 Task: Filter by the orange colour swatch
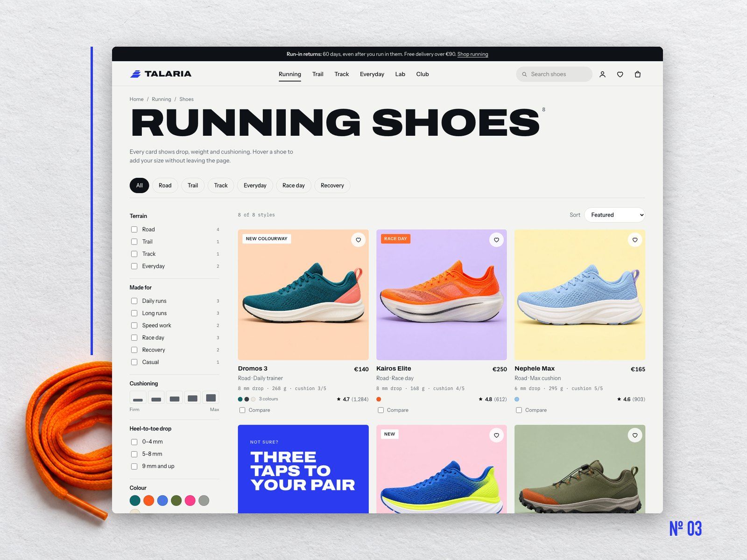click(149, 501)
